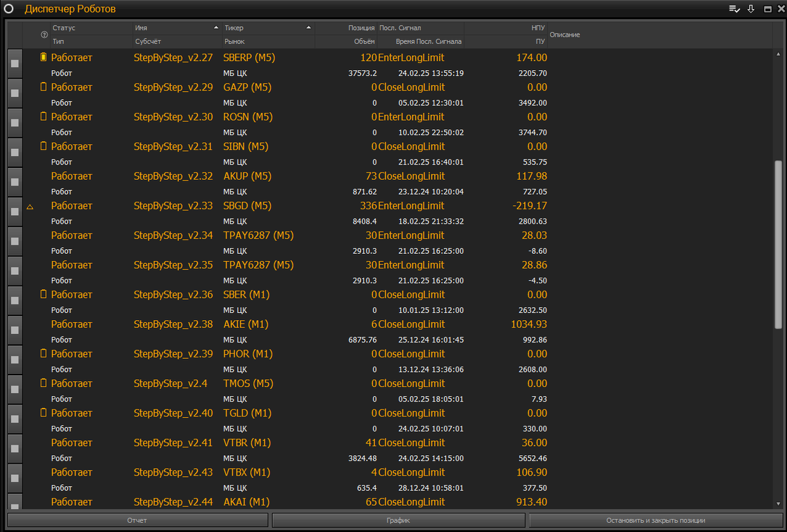This screenshot has height=532, width=787.
Task: Select the AKUP (M5) ticker cell
Action: [x=247, y=176]
